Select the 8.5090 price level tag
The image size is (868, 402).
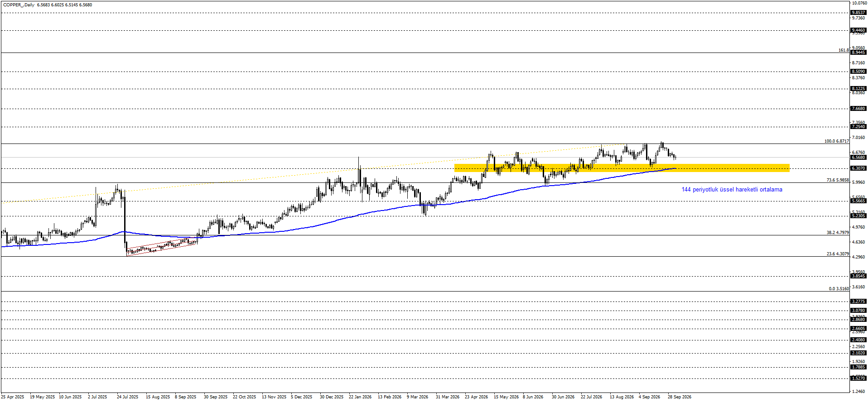click(x=858, y=72)
